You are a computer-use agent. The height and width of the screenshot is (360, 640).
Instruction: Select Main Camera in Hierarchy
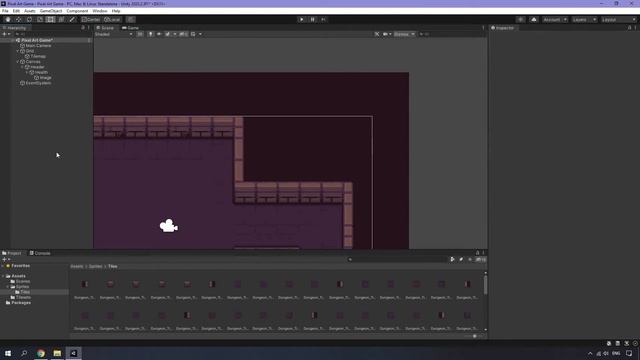point(38,46)
